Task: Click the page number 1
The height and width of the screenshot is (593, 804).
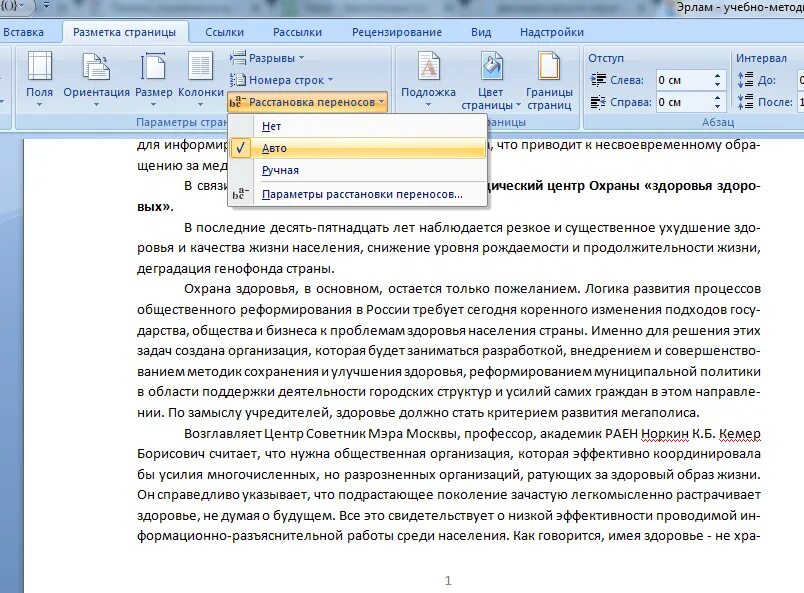Action: [448, 581]
